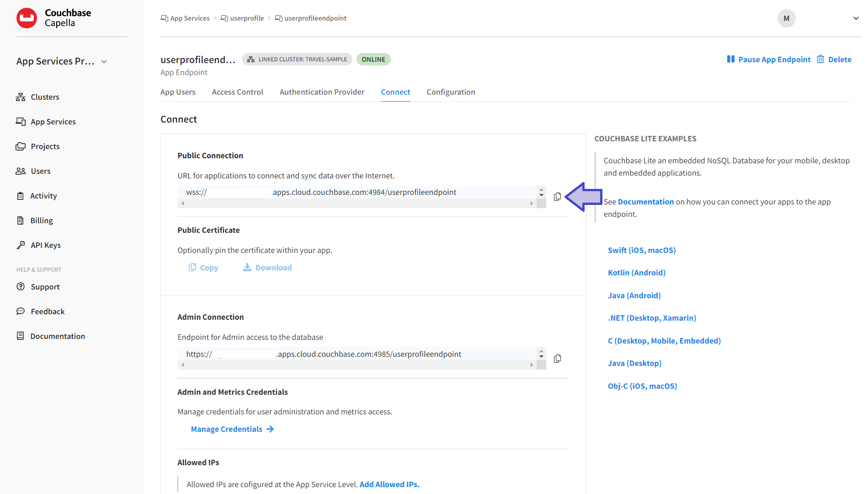The width and height of the screenshot is (868, 494).
Task: Open the user account menu chevron
Action: [x=856, y=18]
